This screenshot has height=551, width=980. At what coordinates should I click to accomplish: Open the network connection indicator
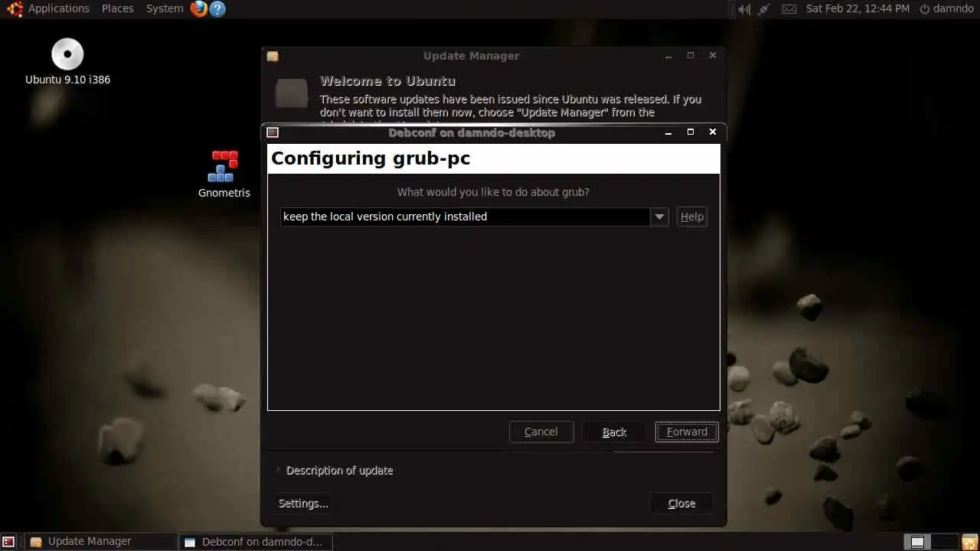[764, 9]
